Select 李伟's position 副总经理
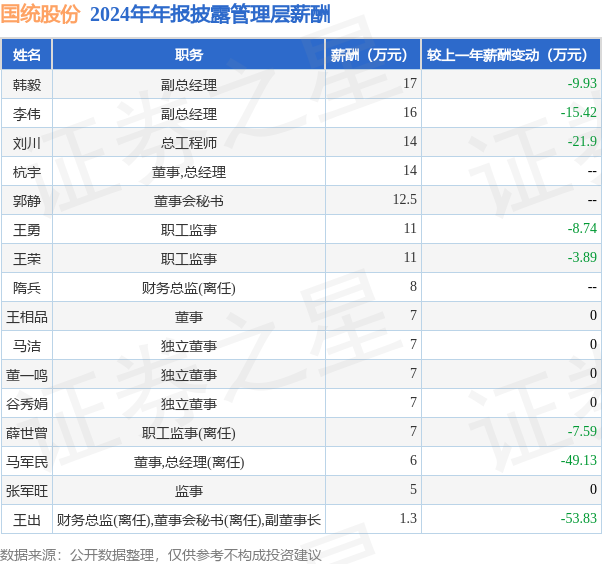 coord(189,114)
